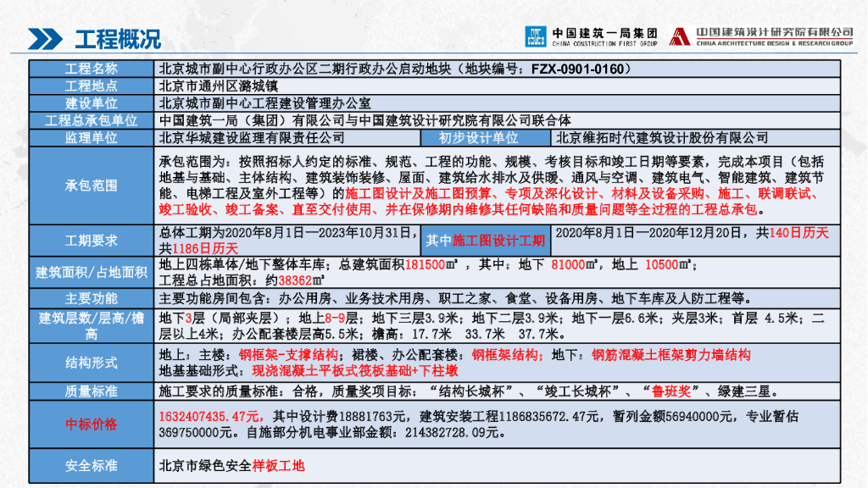Image resolution: width=868 pixels, height=488 pixels.
Task: Click the blue double-chevron icon beside 工程概况
Action: (46, 39)
